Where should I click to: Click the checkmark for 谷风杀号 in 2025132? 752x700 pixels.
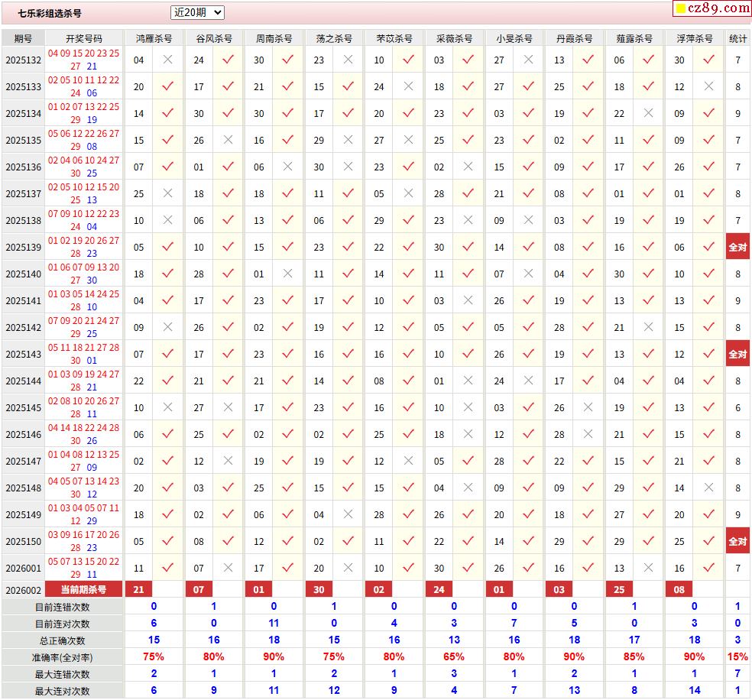228,60
